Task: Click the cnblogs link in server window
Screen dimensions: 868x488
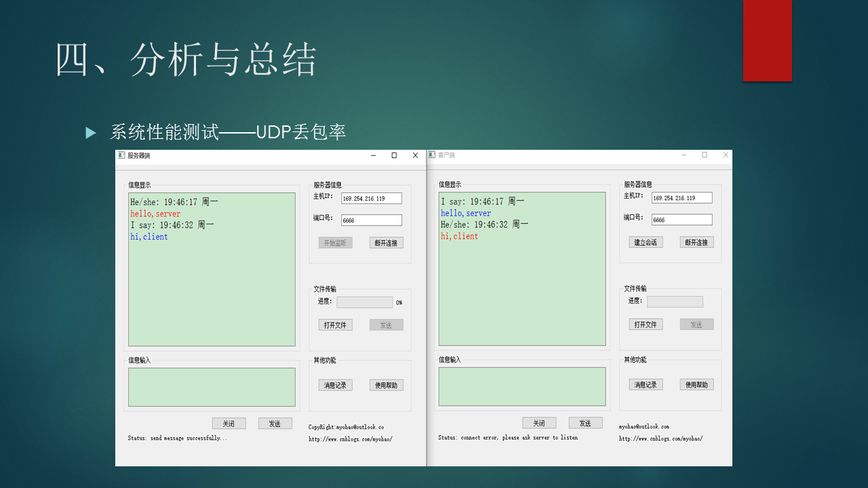Action: (351, 439)
